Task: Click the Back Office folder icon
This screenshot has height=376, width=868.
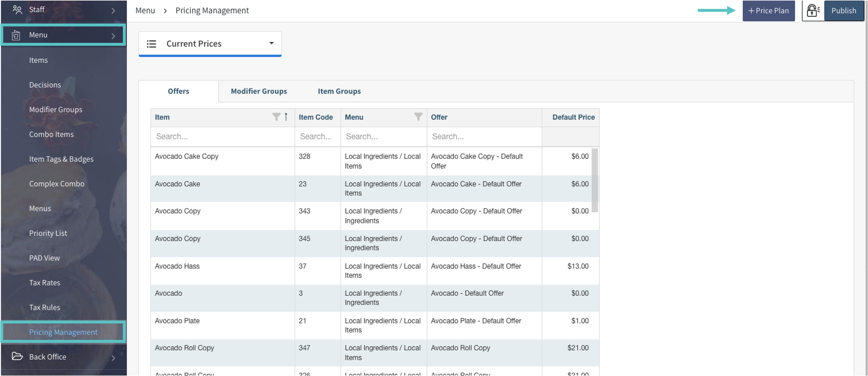Action: click(x=17, y=356)
